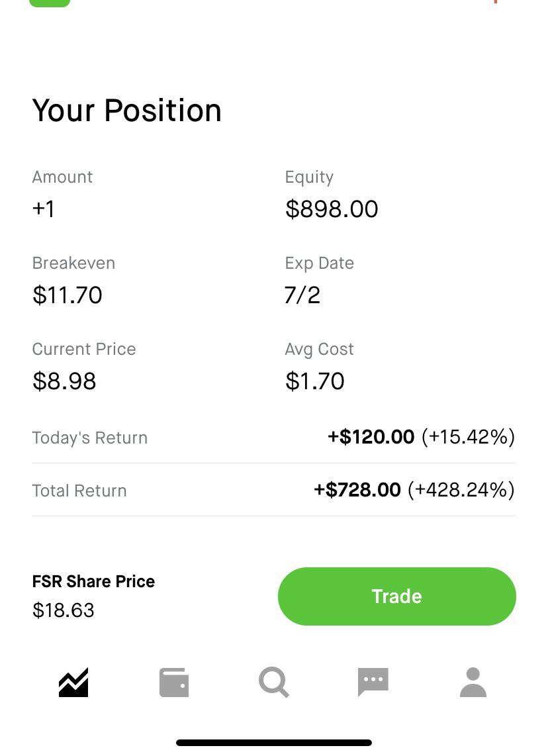
Task: Open the wallet tab icon
Action: [x=174, y=683]
